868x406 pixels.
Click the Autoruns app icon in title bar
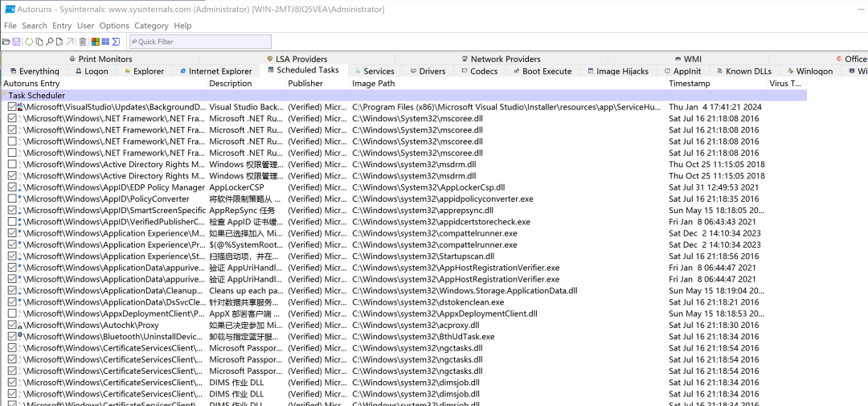10,9
